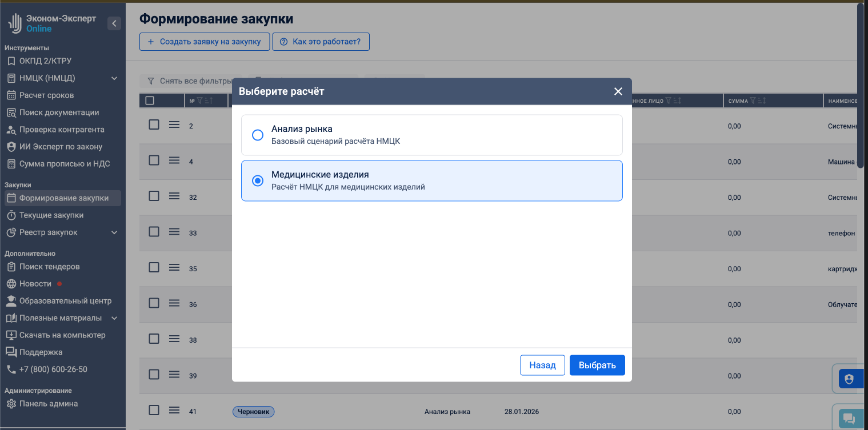Click Текущие закупки timer icon
The image size is (868, 430).
[x=11, y=215]
